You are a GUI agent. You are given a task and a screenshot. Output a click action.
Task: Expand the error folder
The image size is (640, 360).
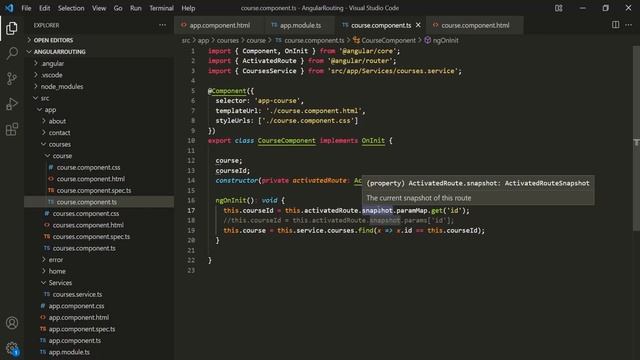99,260
